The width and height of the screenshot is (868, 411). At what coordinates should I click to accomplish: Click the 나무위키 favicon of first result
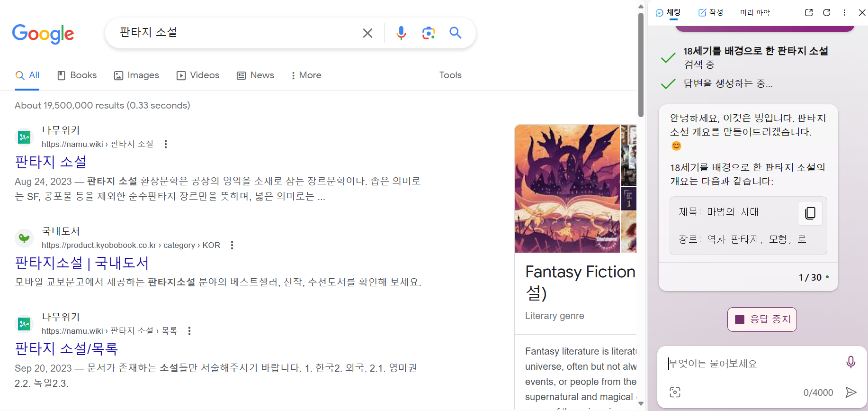click(x=24, y=137)
